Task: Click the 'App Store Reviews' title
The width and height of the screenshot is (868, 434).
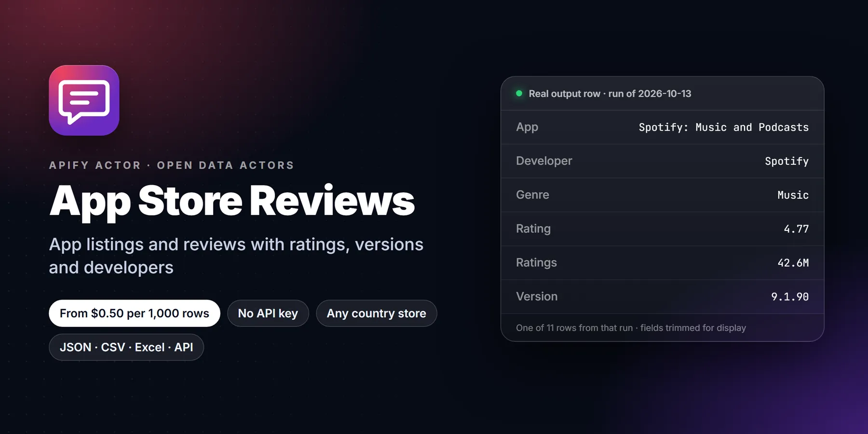Action: (232, 202)
